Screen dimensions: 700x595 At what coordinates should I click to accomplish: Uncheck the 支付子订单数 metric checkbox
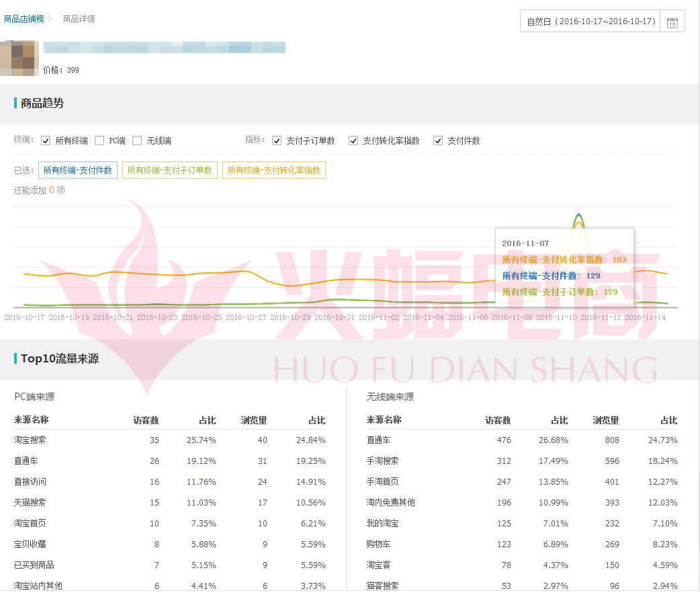point(277,141)
